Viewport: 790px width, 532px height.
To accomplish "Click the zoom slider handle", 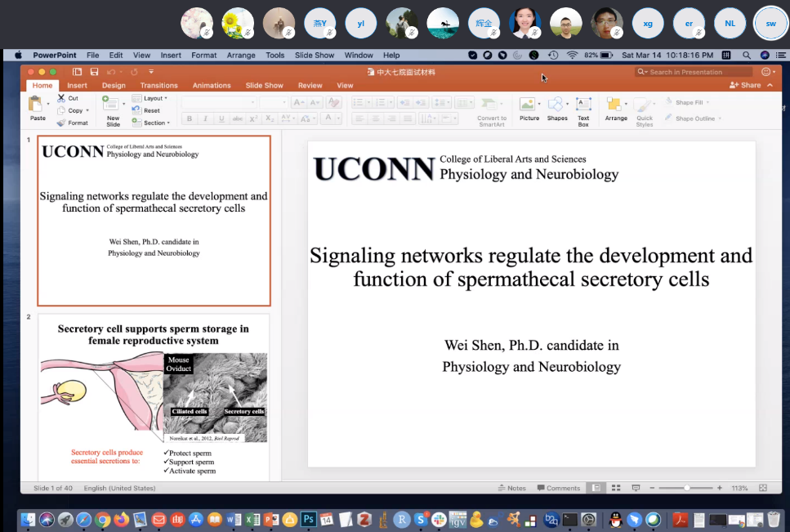I will (687, 488).
